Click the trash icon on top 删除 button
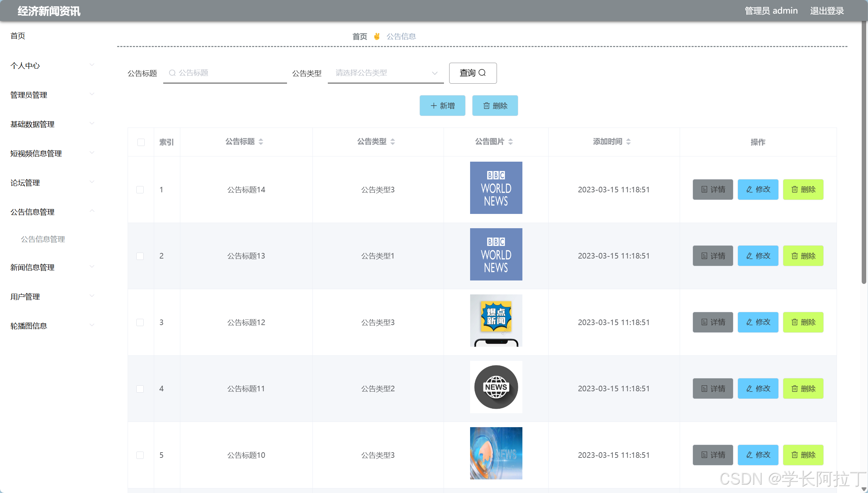Image resolution: width=868 pixels, height=493 pixels. point(487,106)
